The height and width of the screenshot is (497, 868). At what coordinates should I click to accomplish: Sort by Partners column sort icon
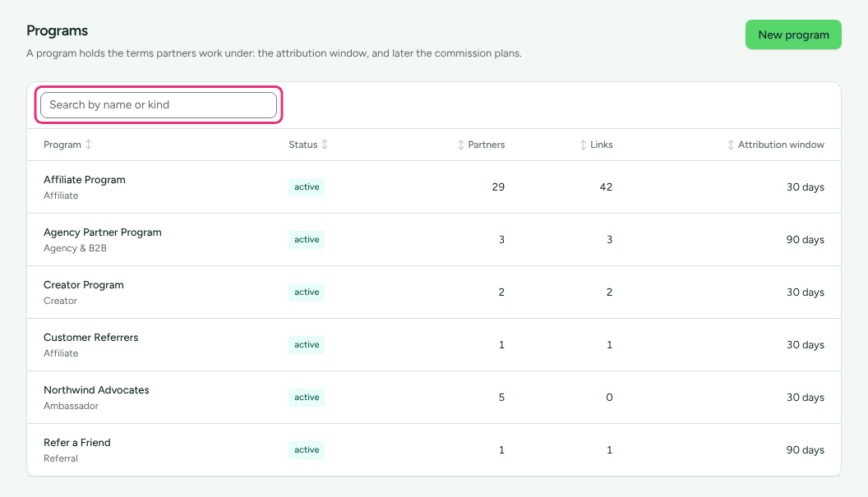tap(460, 145)
